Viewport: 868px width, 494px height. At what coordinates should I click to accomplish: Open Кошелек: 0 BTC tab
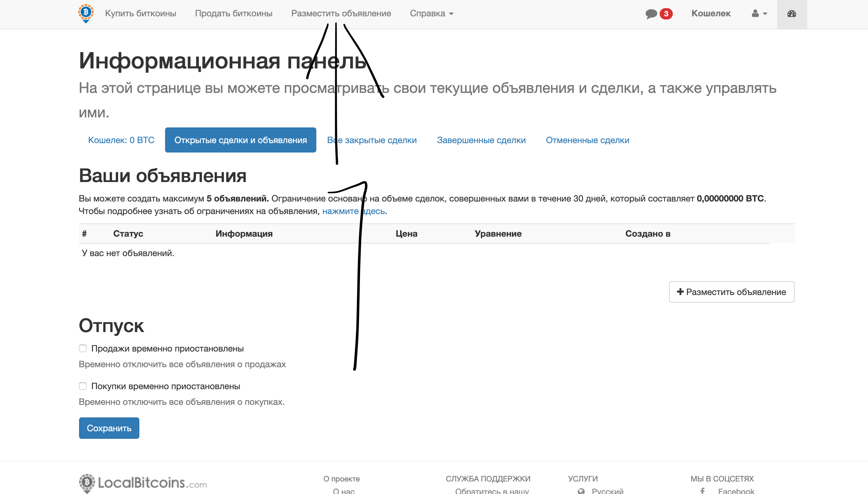click(121, 140)
